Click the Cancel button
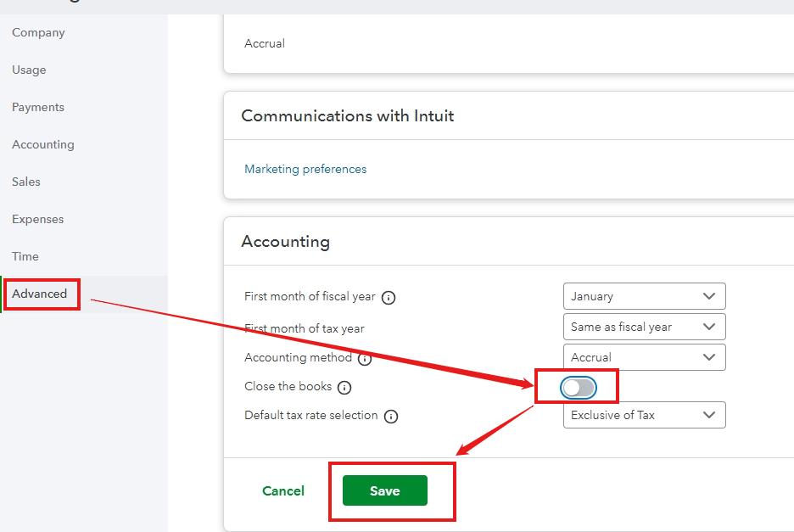 pos(283,491)
